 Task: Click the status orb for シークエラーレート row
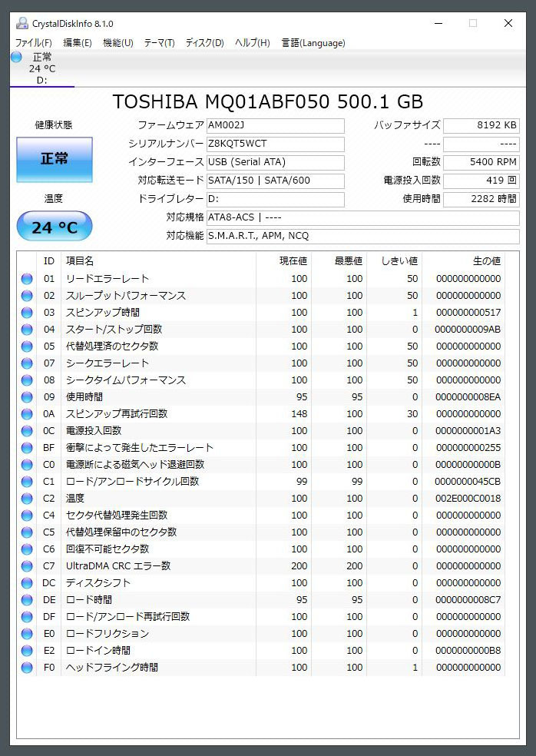click(x=27, y=363)
